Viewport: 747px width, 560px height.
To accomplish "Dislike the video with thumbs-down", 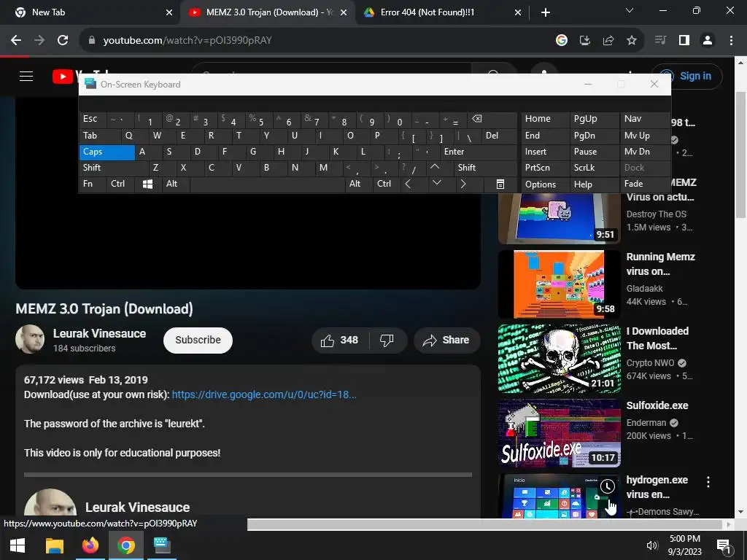I will pos(387,340).
